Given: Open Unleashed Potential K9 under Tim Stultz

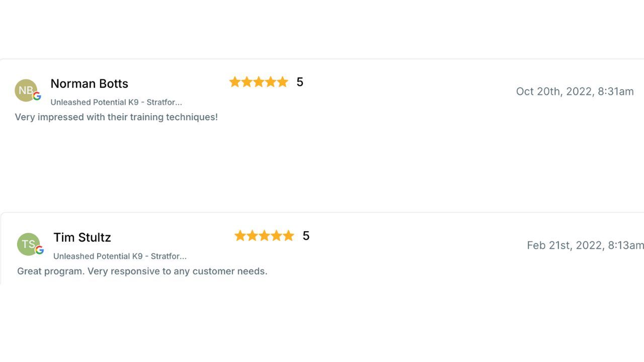Looking at the screenshot, I should [x=120, y=256].
